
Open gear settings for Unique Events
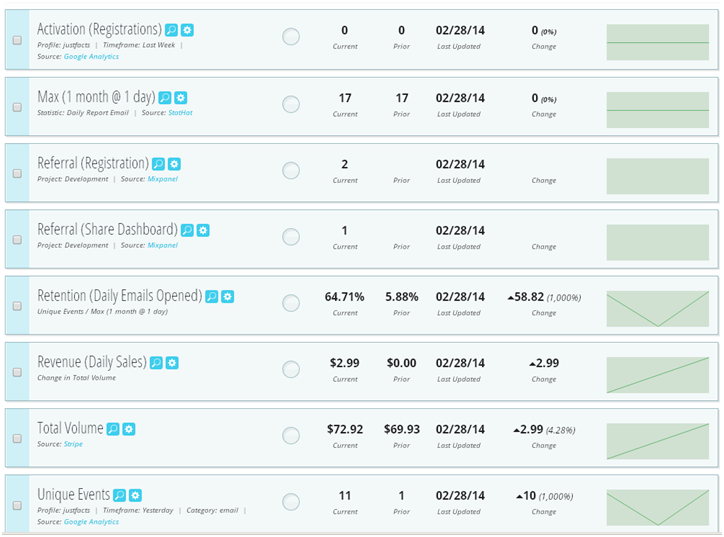[x=135, y=495]
